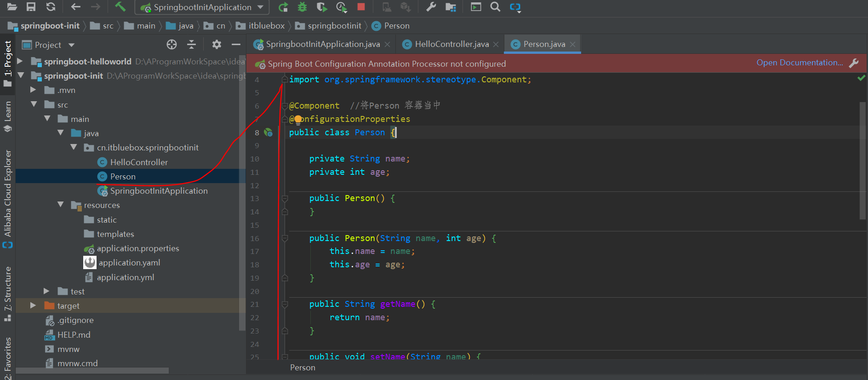Open Project panel gear options
The height and width of the screenshot is (380, 868).
coord(217,44)
